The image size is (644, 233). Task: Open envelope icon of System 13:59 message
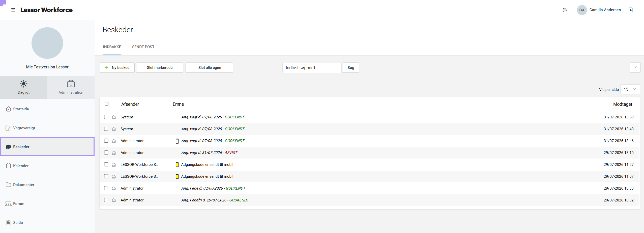pyautogui.click(x=114, y=117)
